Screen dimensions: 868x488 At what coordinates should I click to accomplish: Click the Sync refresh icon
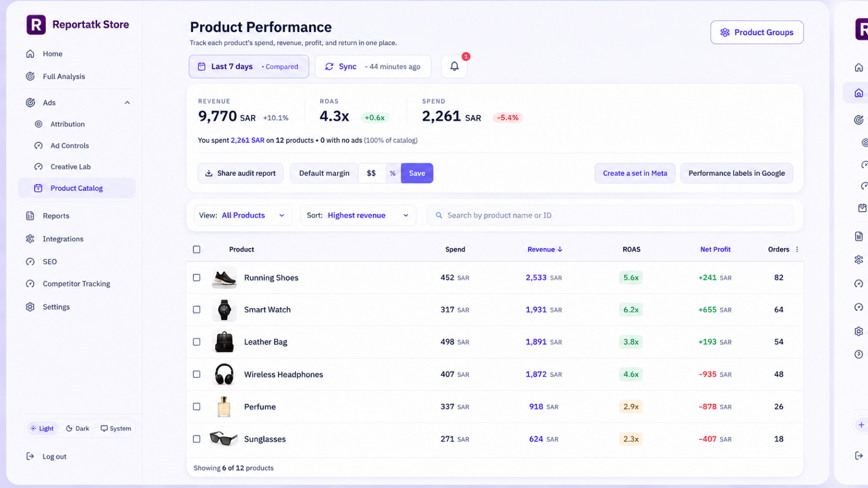pos(329,66)
